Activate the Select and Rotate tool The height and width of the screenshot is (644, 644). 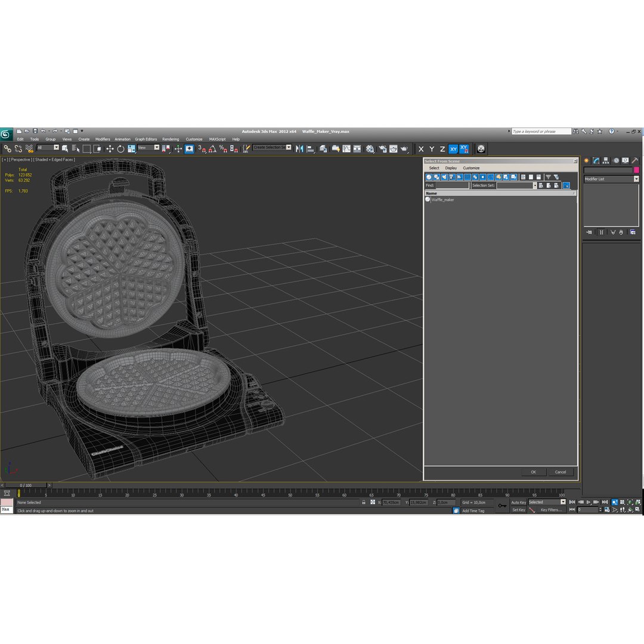[120, 148]
